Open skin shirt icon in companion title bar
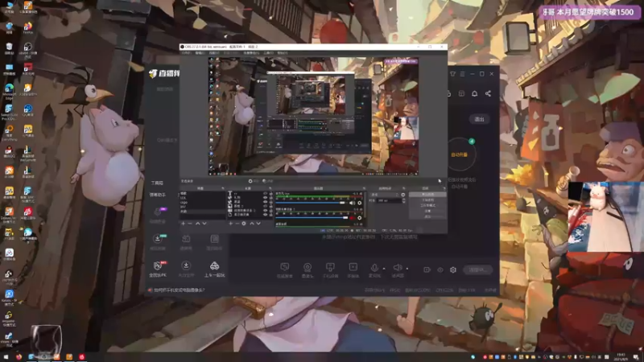This screenshot has height=362, width=644. [452, 74]
